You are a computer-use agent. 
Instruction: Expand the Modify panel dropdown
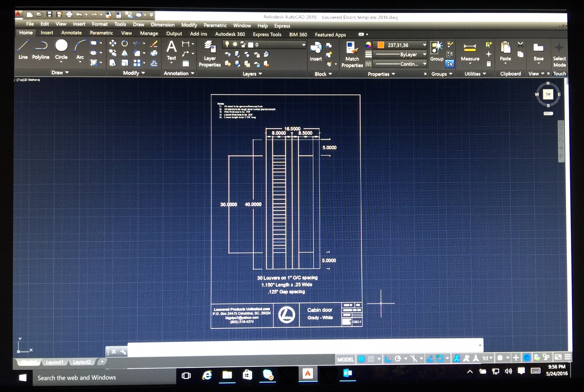[x=134, y=73]
